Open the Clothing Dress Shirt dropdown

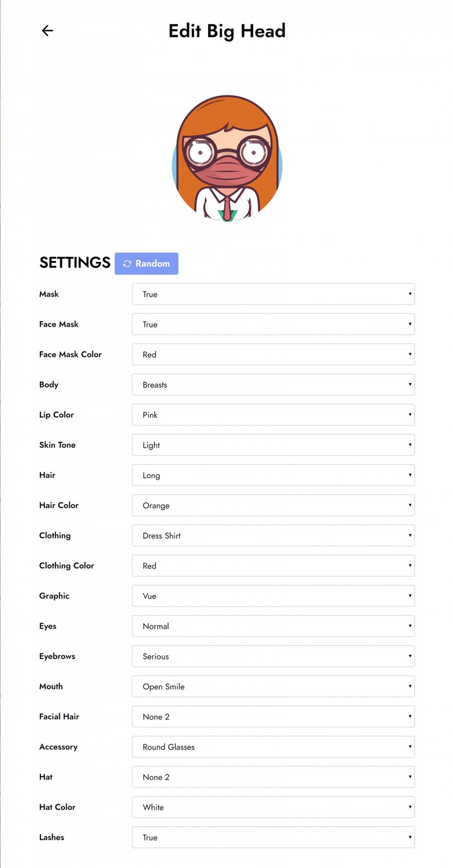[x=273, y=536]
